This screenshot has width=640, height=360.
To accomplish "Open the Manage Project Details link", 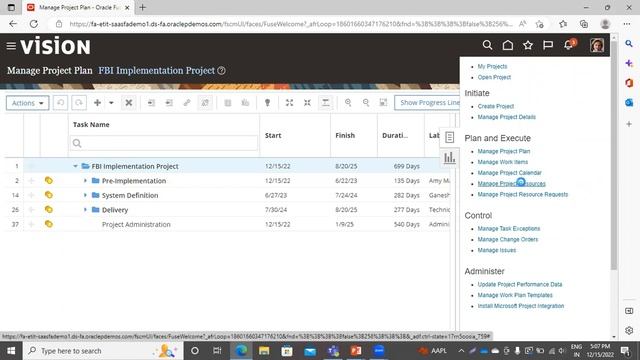I will click(507, 117).
